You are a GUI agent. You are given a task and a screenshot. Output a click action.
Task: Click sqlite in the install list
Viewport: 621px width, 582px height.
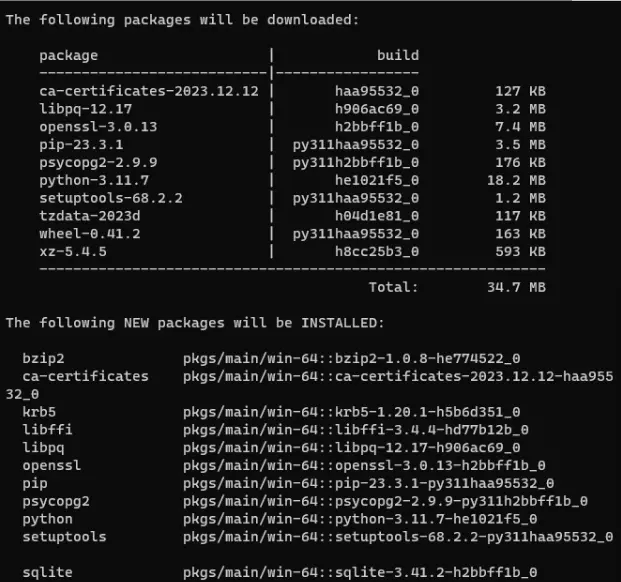(47, 572)
